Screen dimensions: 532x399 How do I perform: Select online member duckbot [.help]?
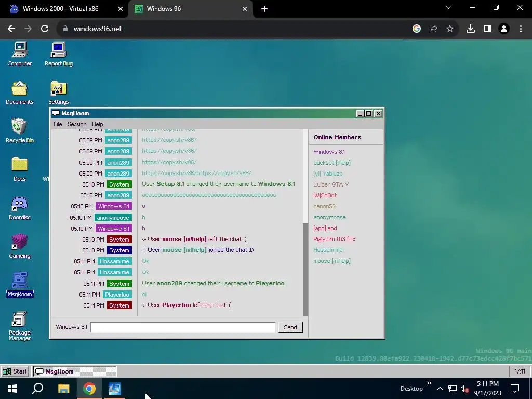332,163
